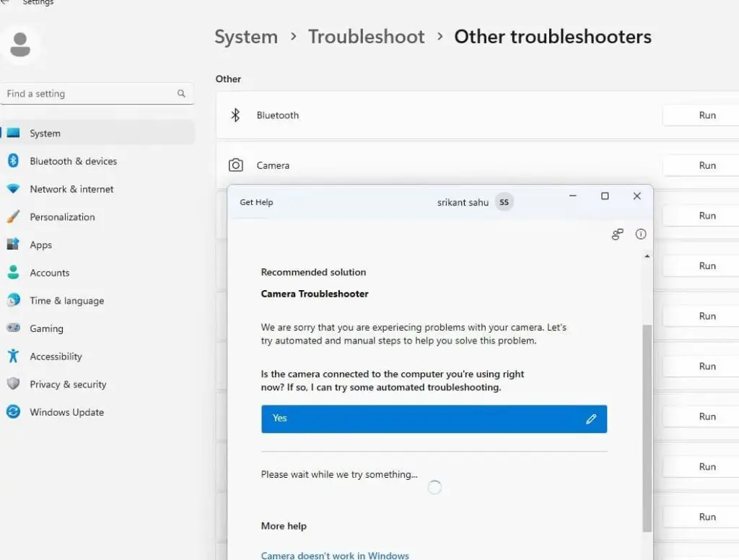
Task: Click the info icon in Get Help window
Action: (x=641, y=234)
